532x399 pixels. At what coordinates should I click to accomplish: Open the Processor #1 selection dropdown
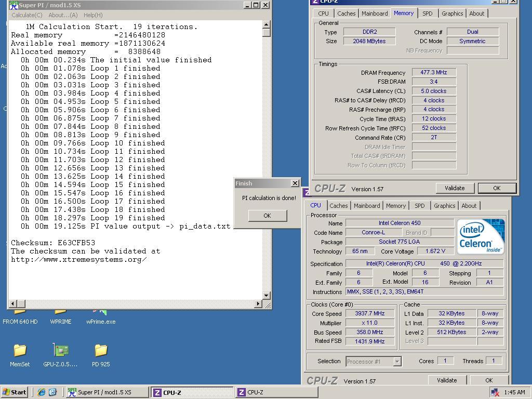coord(374,362)
